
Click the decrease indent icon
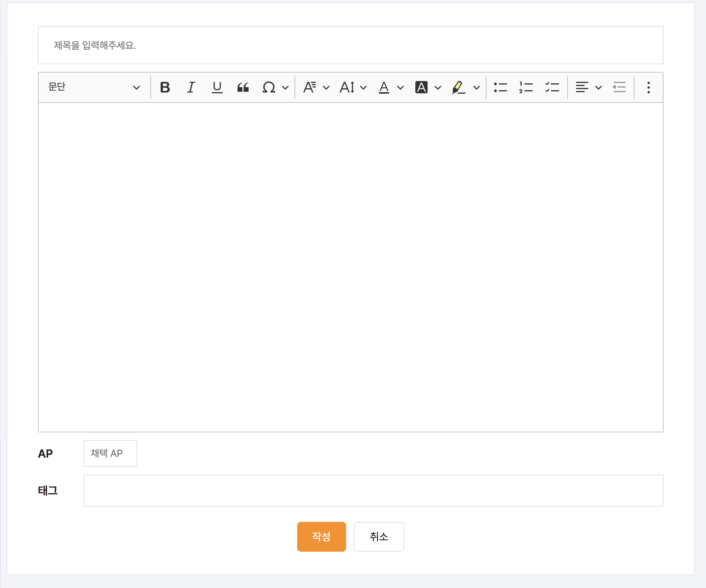point(619,88)
